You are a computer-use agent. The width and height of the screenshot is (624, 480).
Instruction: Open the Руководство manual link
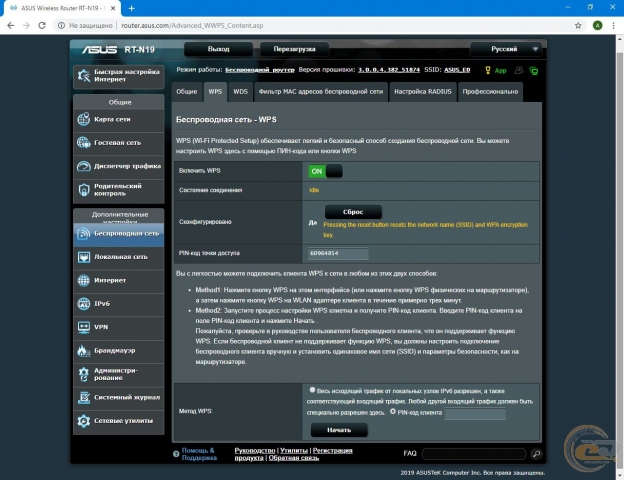(x=255, y=451)
